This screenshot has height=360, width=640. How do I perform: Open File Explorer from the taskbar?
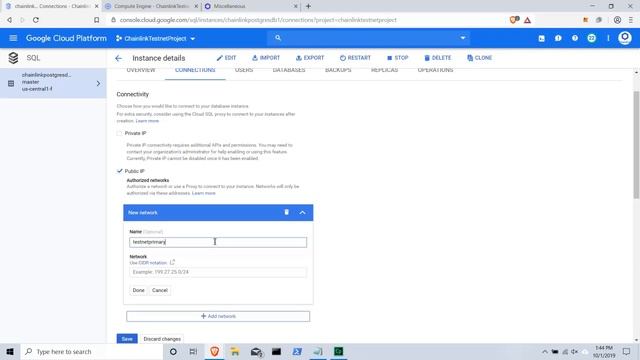(235, 351)
